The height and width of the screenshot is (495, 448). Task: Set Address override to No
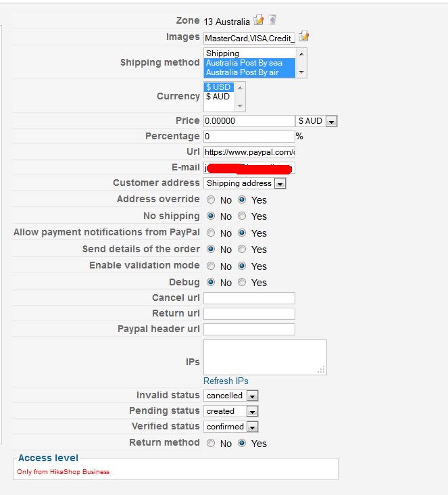click(211, 200)
